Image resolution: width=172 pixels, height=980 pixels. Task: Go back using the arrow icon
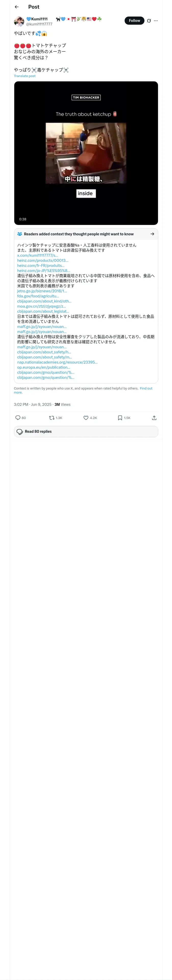tap(16, 7)
